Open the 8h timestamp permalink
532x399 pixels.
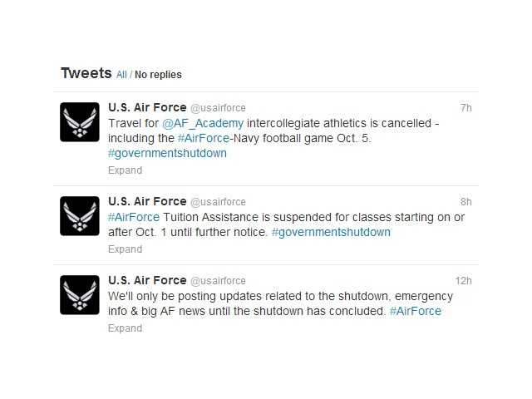[x=466, y=202]
